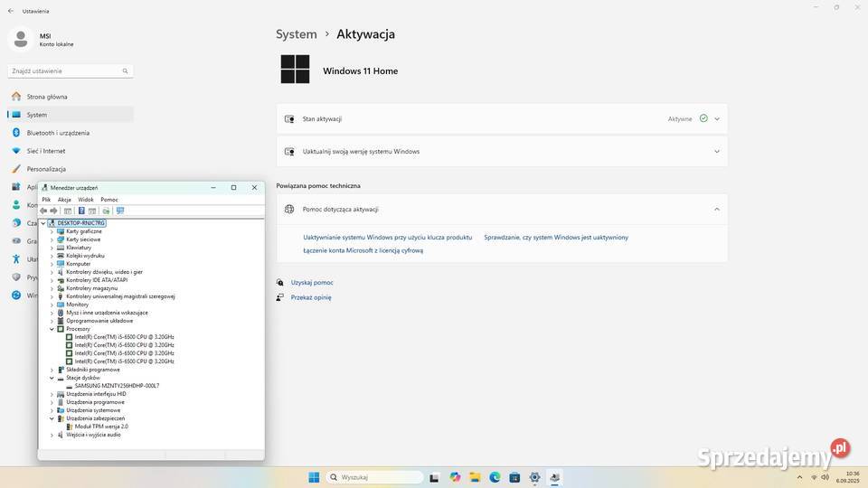Click taskbar Wyszukaj search box
This screenshot has width=868, height=488.
tap(374, 477)
